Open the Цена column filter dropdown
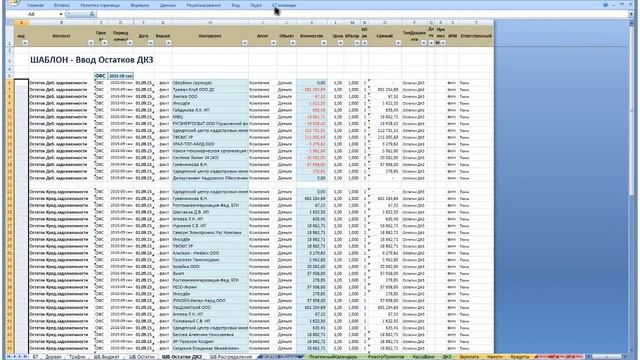The image size is (640, 360). coord(340,43)
